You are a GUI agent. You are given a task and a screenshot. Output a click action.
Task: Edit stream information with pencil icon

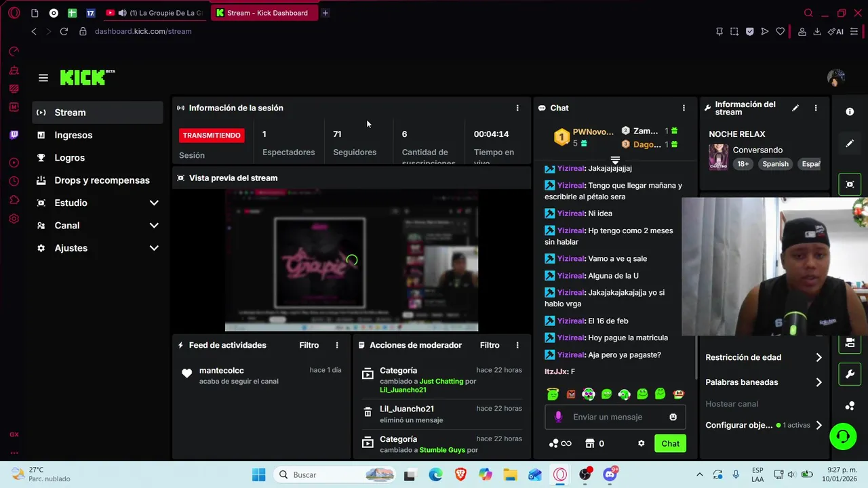[795, 108]
